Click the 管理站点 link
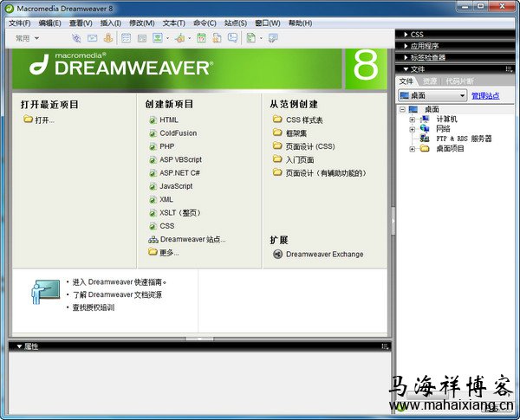The height and width of the screenshot is (420, 520). [x=485, y=96]
